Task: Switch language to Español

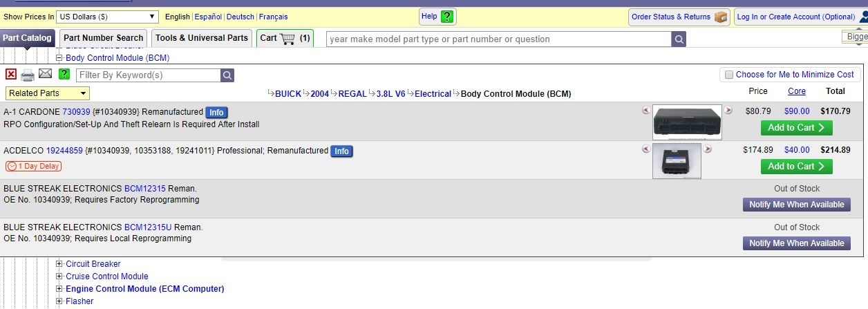Action: 208,17
